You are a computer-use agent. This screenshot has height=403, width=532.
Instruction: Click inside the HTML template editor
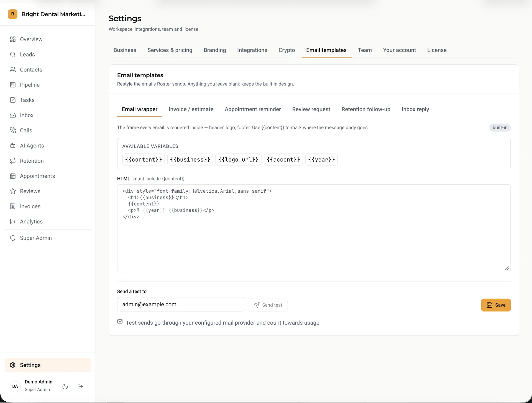pyautogui.click(x=314, y=228)
